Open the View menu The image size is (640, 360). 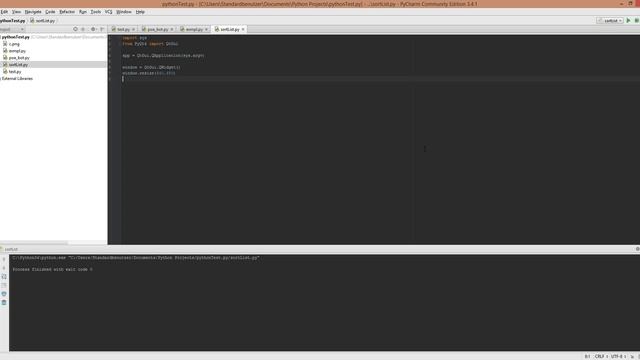click(x=16, y=12)
